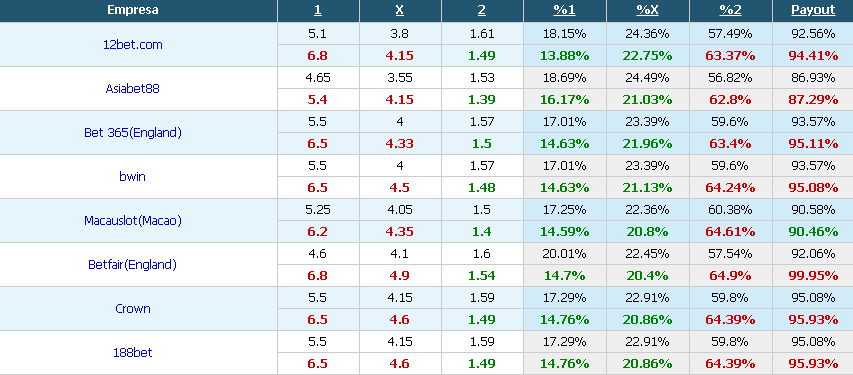
Task: Select bwin's 4.5 draw odds cell
Action: [x=400, y=188]
